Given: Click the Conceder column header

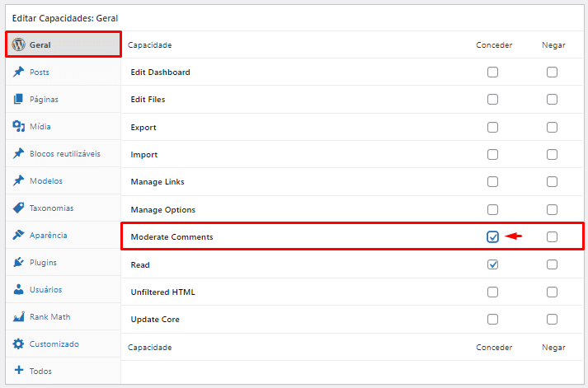Looking at the screenshot, I should click(494, 44).
